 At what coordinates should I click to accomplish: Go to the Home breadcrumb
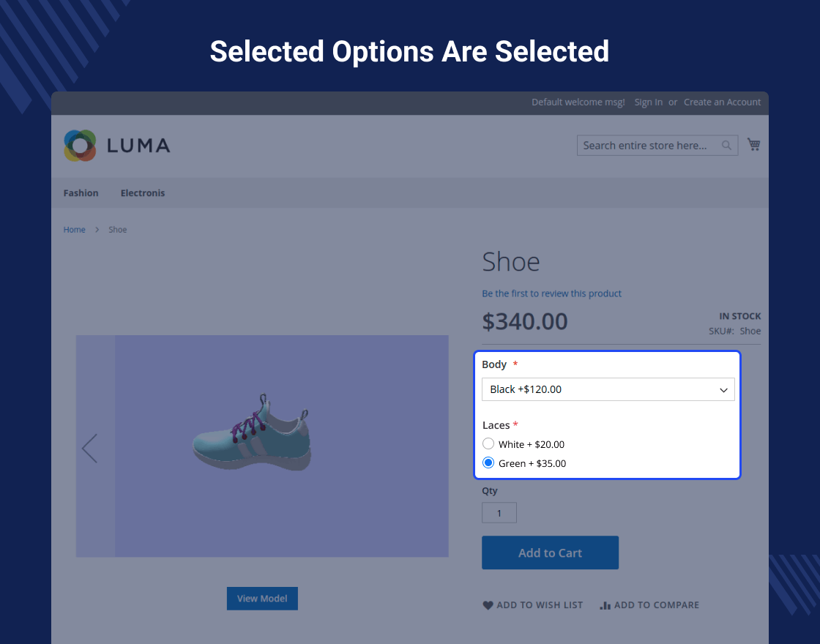click(74, 230)
